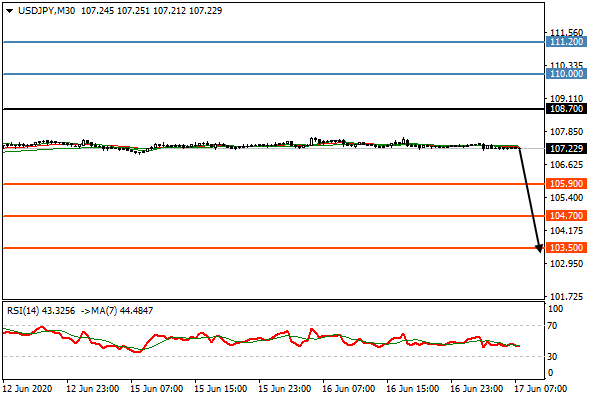Select the thick black 108.700 horizontal line

click(274, 109)
